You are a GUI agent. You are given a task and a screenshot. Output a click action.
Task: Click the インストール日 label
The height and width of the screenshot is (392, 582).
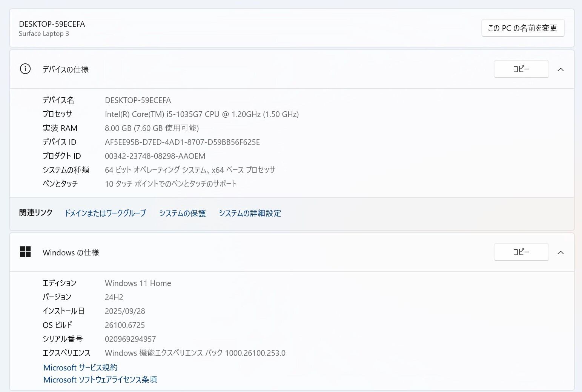[64, 311]
